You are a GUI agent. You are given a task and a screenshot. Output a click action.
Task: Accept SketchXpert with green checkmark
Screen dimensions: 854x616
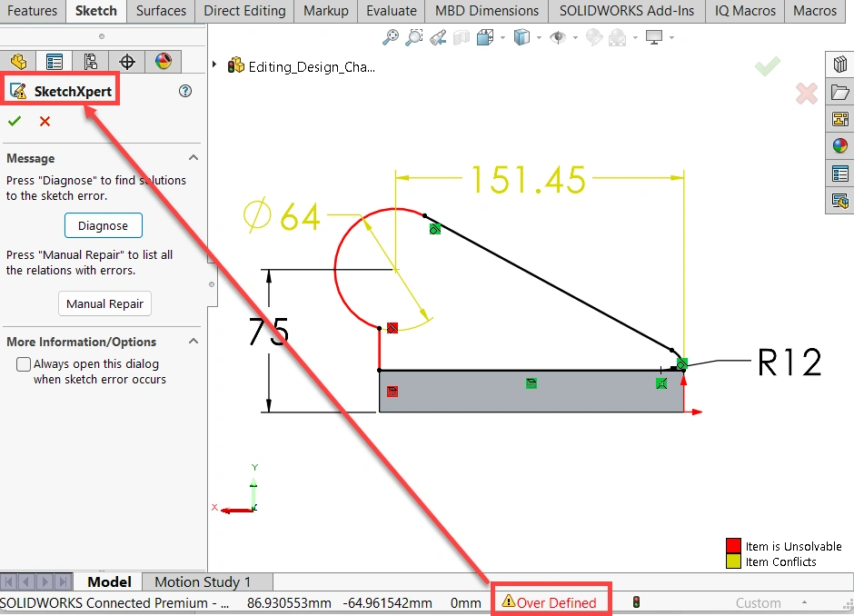point(15,121)
